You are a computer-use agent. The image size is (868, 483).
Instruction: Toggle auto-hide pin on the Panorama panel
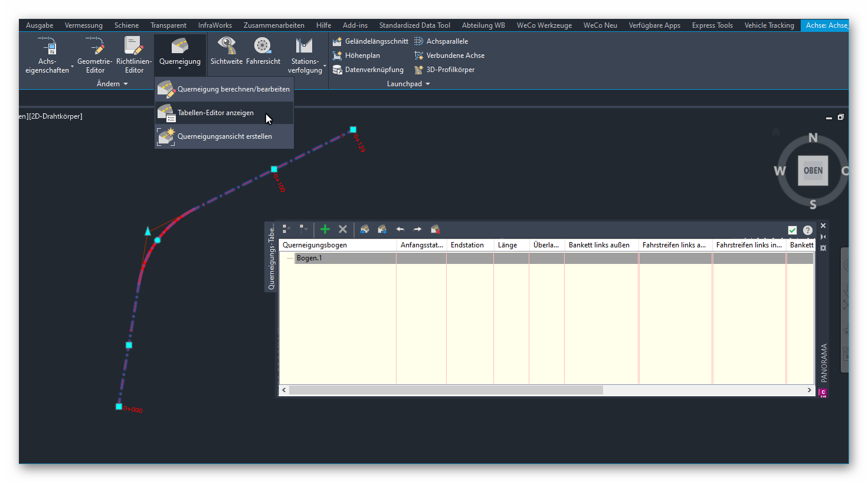tap(823, 236)
